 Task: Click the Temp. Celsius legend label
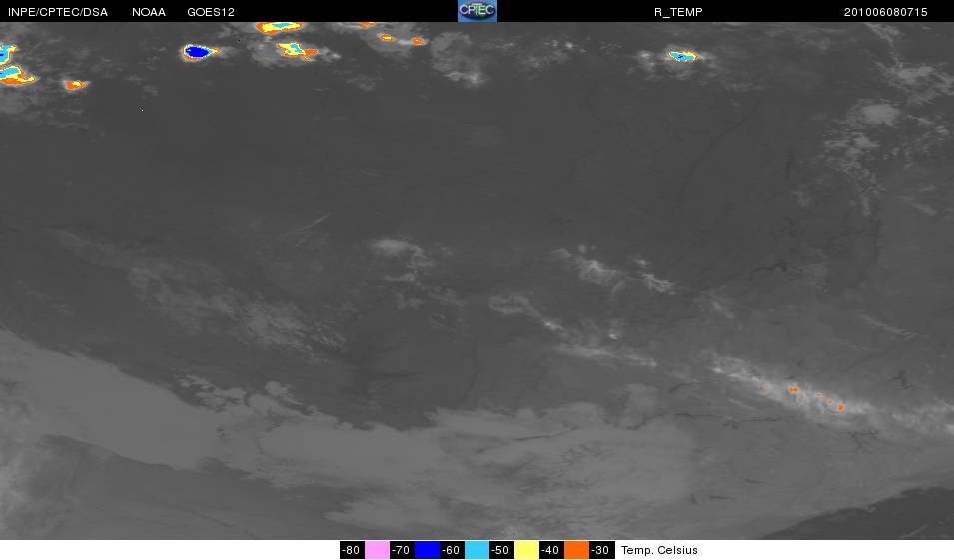coord(659,550)
